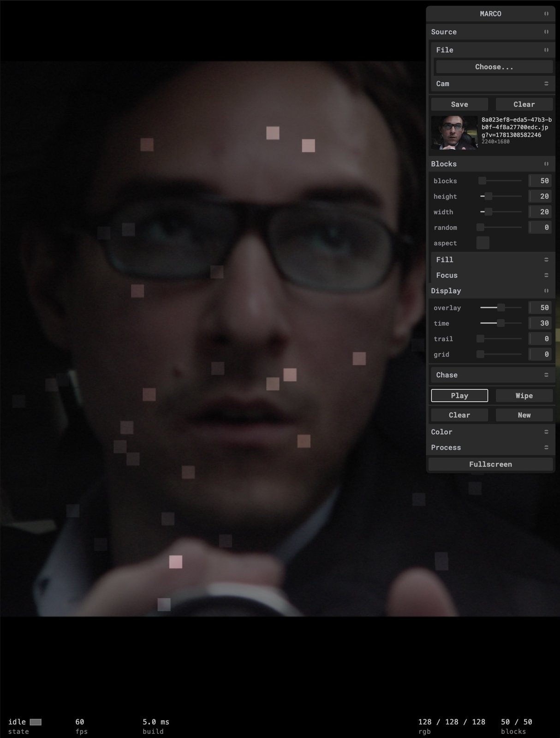The width and height of the screenshot is (560, 738).
Task: Click the 60 fps readout
Action: (80, 722)
